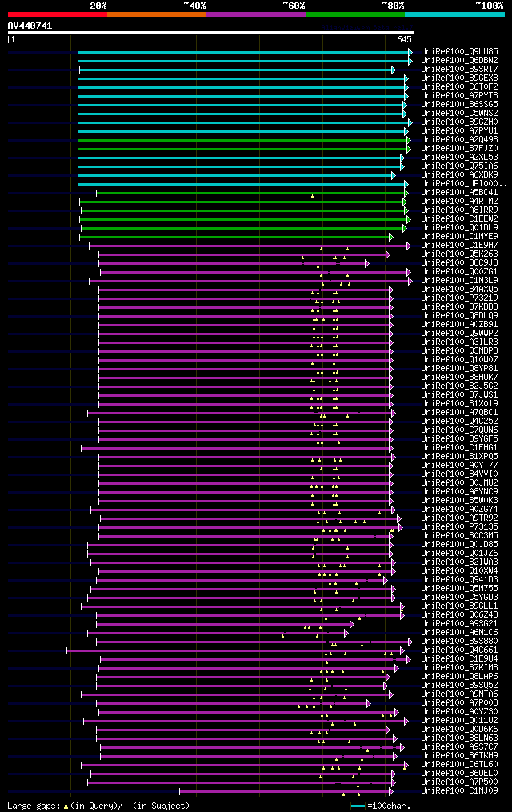
Task: Click the long purple alignment bar of Q4C661
Action: click(235, 651)
